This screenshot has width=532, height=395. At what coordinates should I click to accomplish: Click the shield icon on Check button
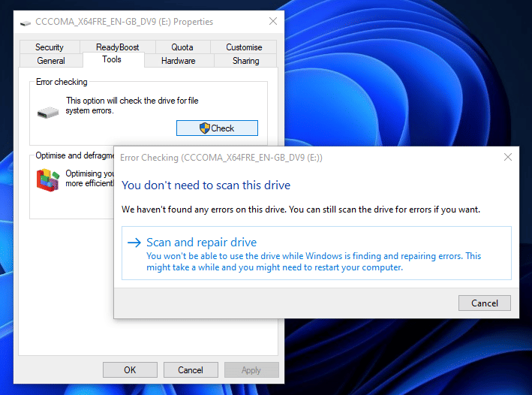point(205,128)
